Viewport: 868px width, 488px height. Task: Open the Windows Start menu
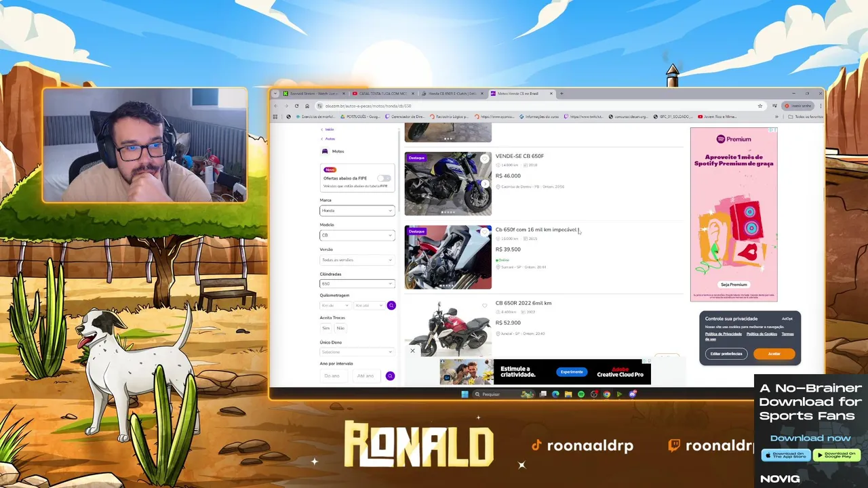pos(465,394)
